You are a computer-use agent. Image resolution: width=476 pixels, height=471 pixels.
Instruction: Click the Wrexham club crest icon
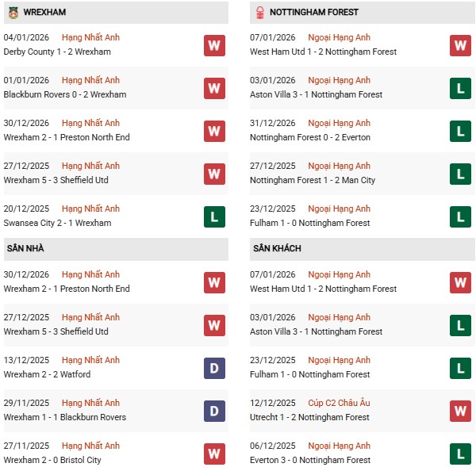pyautogui.click(x=13, y=12)
